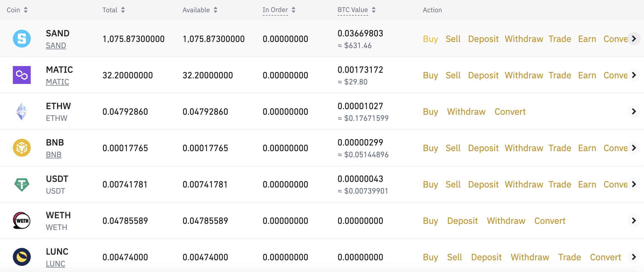Viewport: 644px width, 272px height.
Task: Click the USDT coin logo icon
Action: click(22, 185)
